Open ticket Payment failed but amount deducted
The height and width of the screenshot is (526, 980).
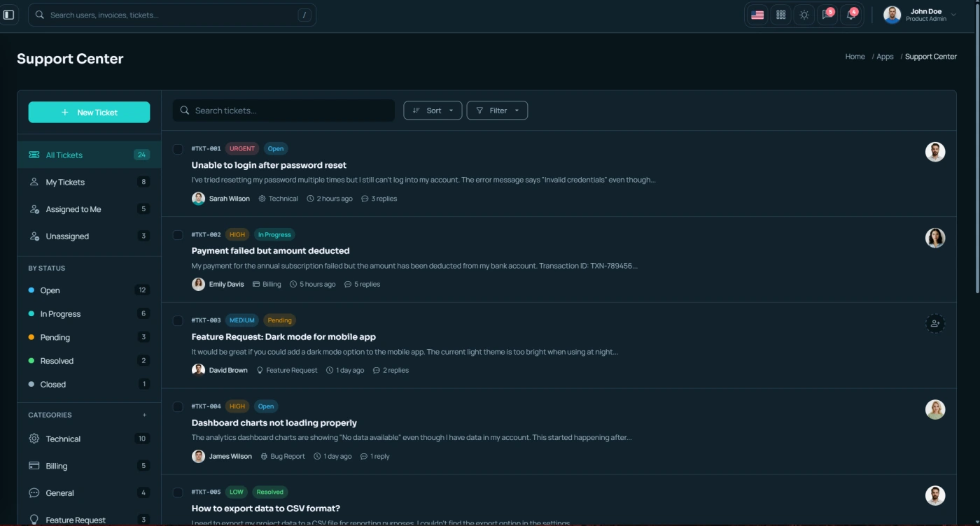[x=270, y=250]
